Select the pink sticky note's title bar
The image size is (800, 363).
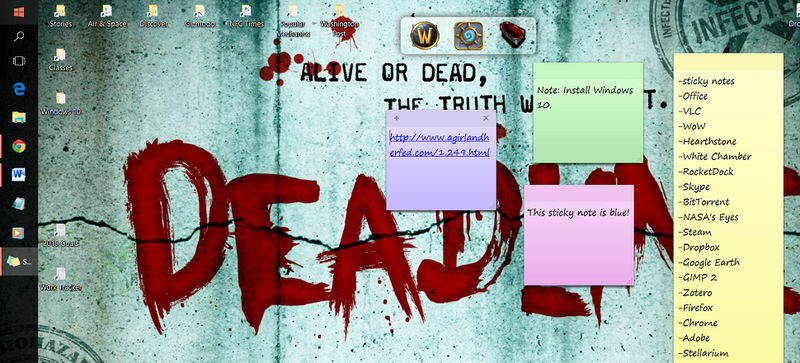[x=579, y=193]
